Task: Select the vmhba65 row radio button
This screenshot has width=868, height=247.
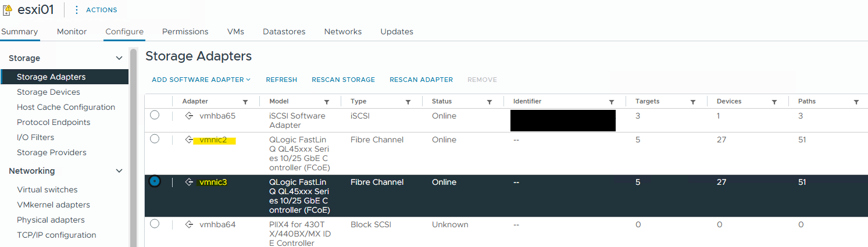Action: [155, 115]
